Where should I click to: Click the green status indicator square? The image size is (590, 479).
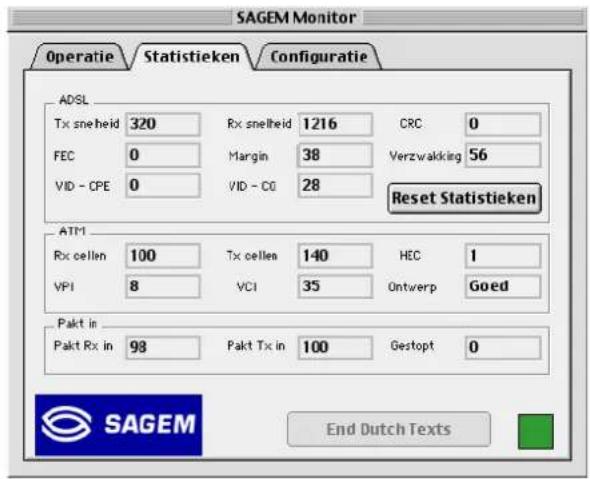click(535, 432)
